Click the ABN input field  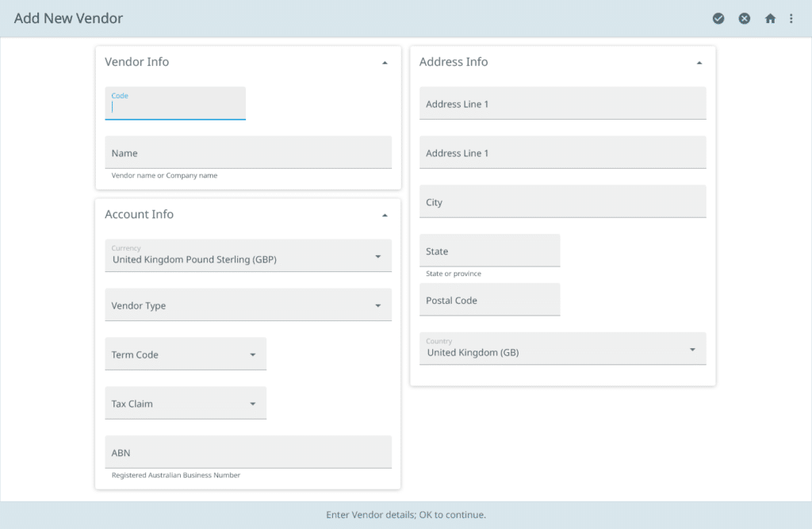click(x=248, y=452)
